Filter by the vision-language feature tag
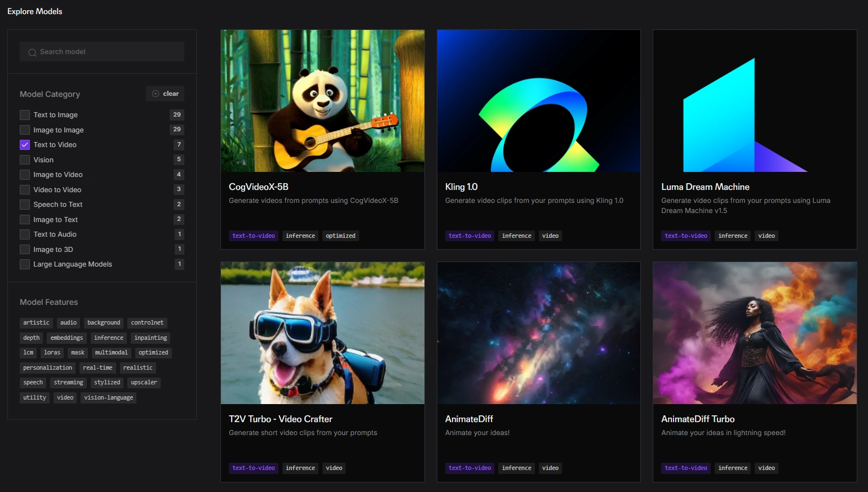 (x=109, y=398)
